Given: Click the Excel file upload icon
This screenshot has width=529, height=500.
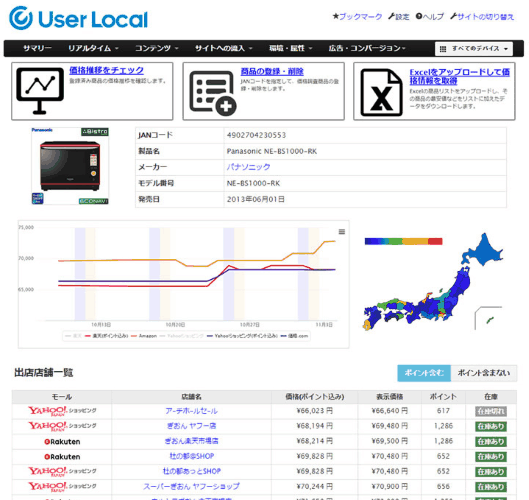Looking at the screenshot, I should pyautogui.click(x=381, y=92).
